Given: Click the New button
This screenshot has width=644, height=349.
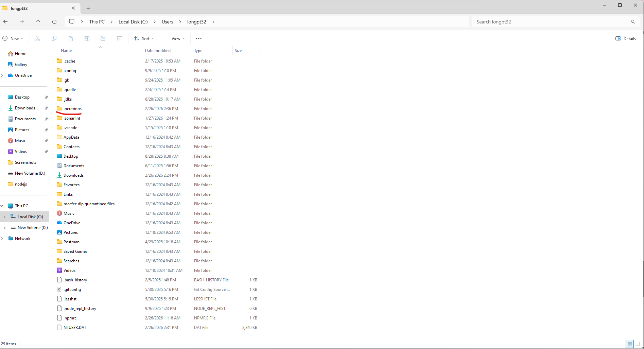Looking at the screenshot, I should [x=13, y=39].
